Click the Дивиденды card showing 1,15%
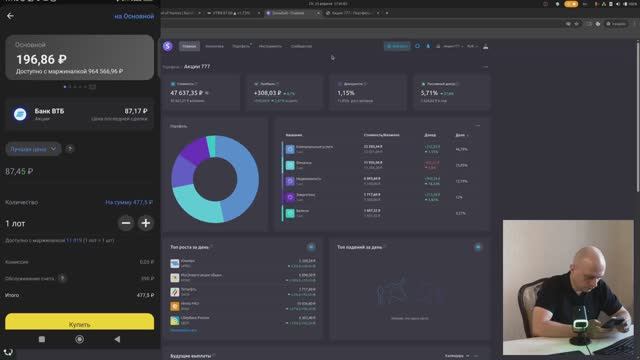This screenshot has height=360, width=640. [368, 92]
